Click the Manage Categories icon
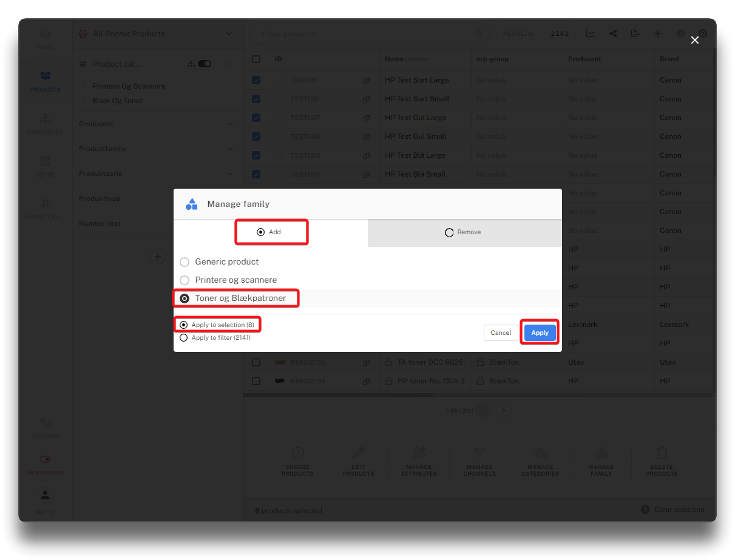 (x=540, y=453)
